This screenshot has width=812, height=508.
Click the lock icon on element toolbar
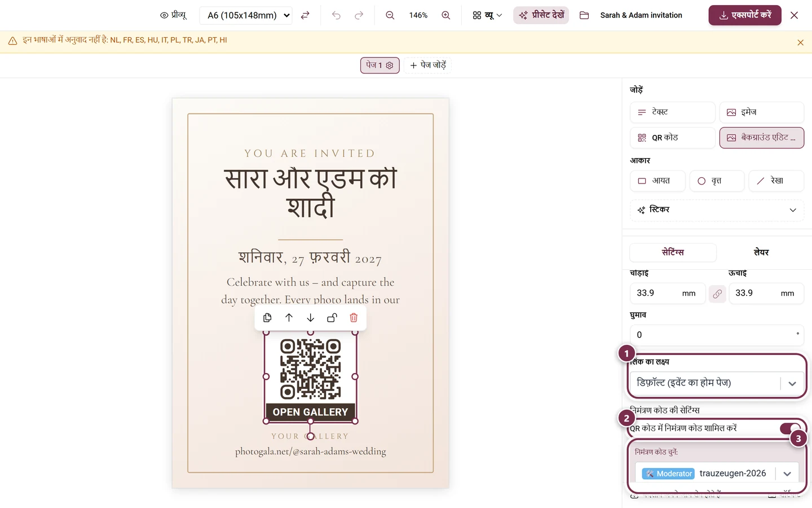coord(332,318)
